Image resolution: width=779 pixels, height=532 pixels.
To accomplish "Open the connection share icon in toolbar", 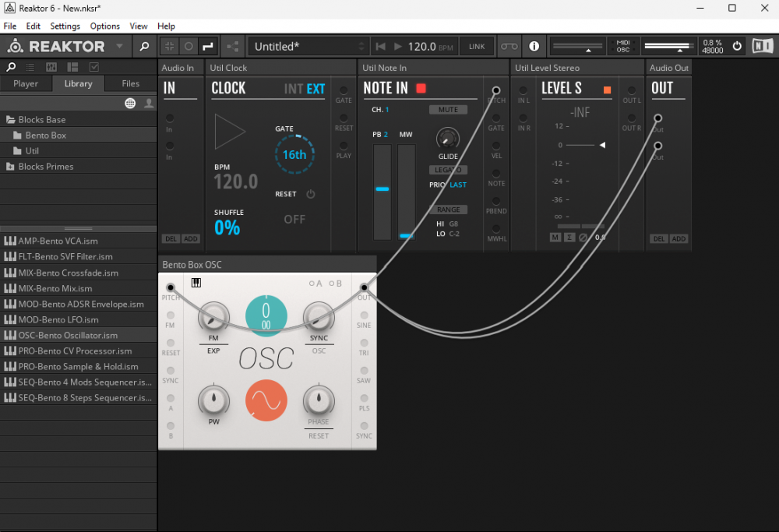I will 232,47.
